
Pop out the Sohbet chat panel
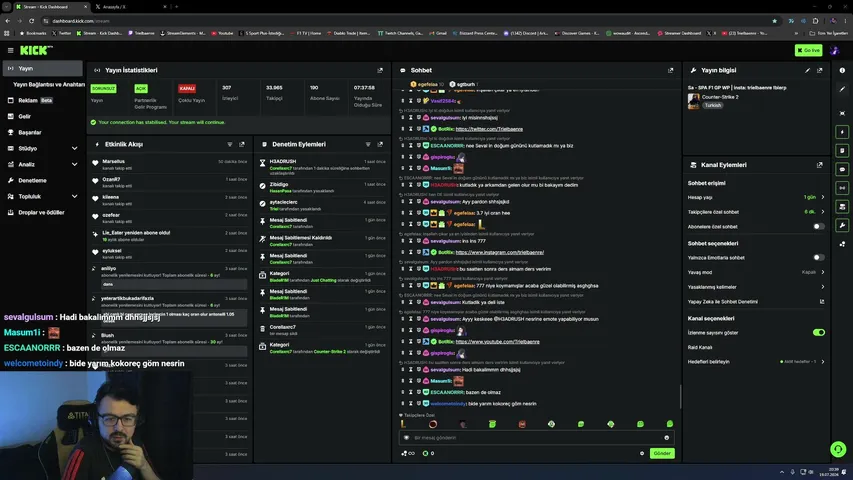click(x=671, y=70)
